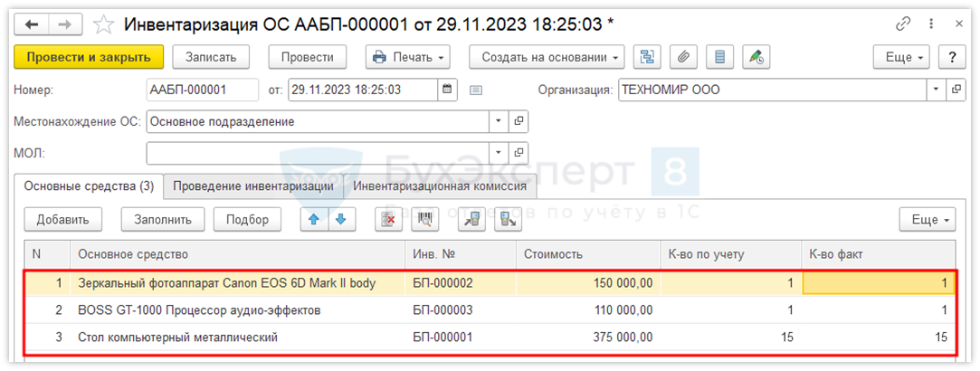
Task: Click inventory number БП-000003
Action: tap(461, 309)
